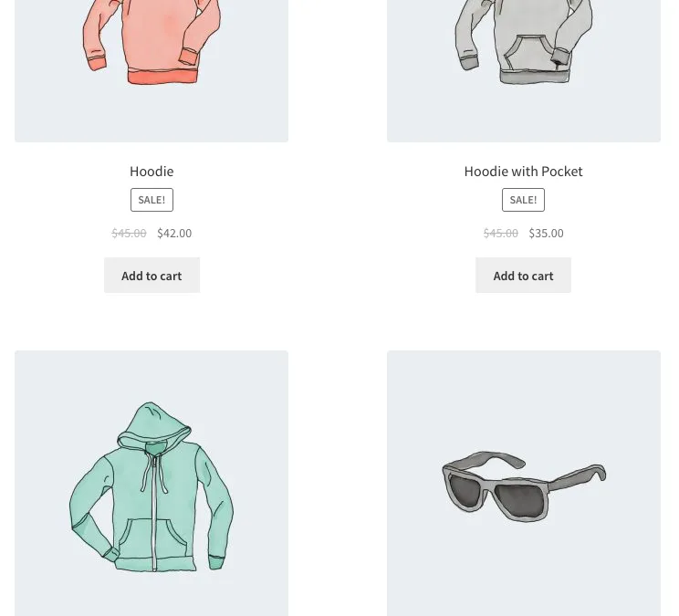Add Hoodie with Pocket to cart

[523, 276]
